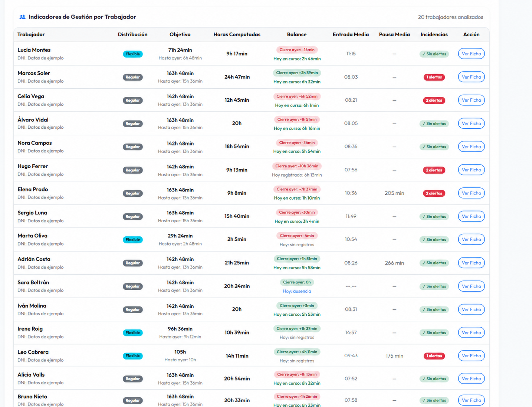Click Celia Vega's '2 alertas' badge

[x=434, y=101]
